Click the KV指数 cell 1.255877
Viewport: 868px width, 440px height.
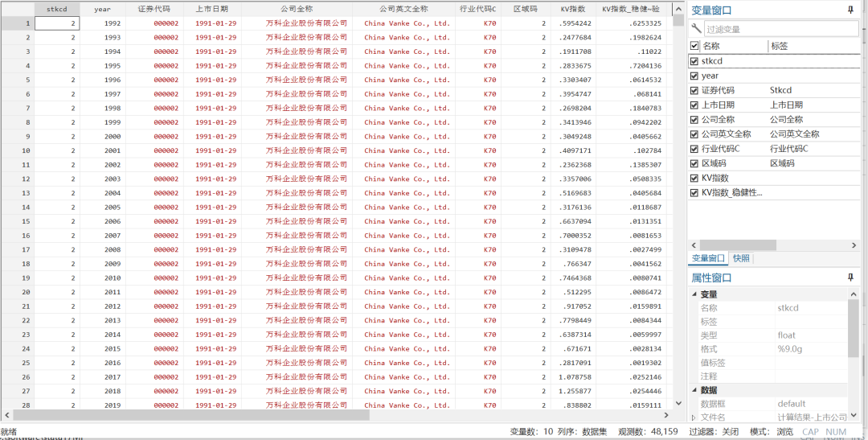(574, 391)
